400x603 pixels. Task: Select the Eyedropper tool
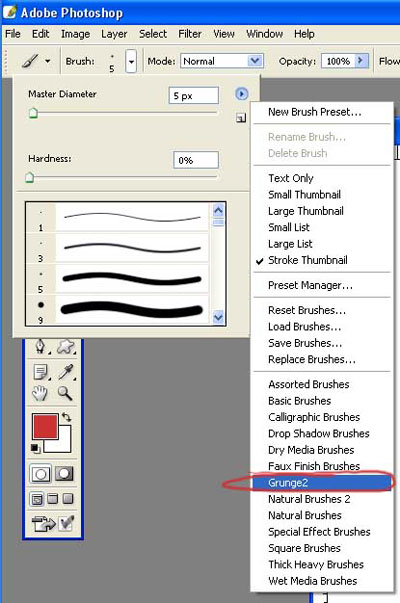pos(66,372)
